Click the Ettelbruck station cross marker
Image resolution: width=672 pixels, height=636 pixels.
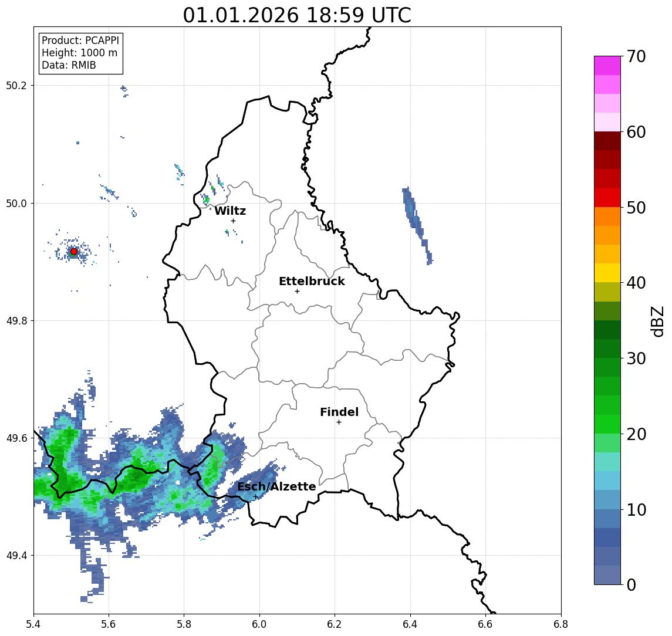(x=297, y=292)
